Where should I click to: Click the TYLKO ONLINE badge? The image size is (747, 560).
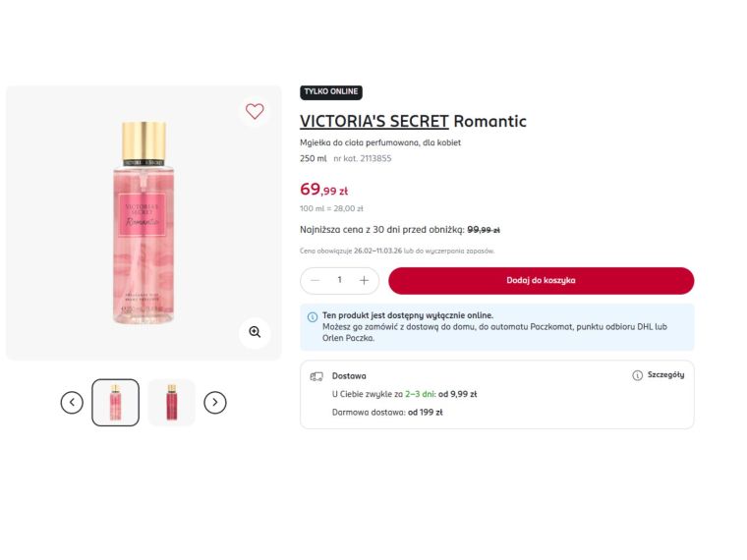pyautogui.click(x=331, y=92)
